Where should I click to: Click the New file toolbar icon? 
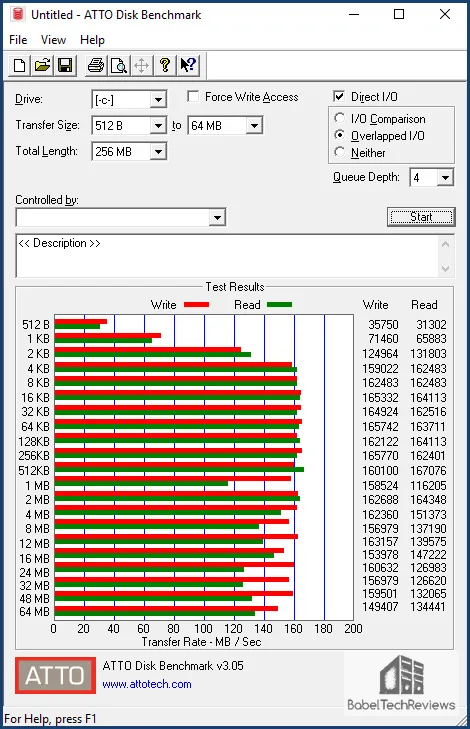click(x=20, y=66)
